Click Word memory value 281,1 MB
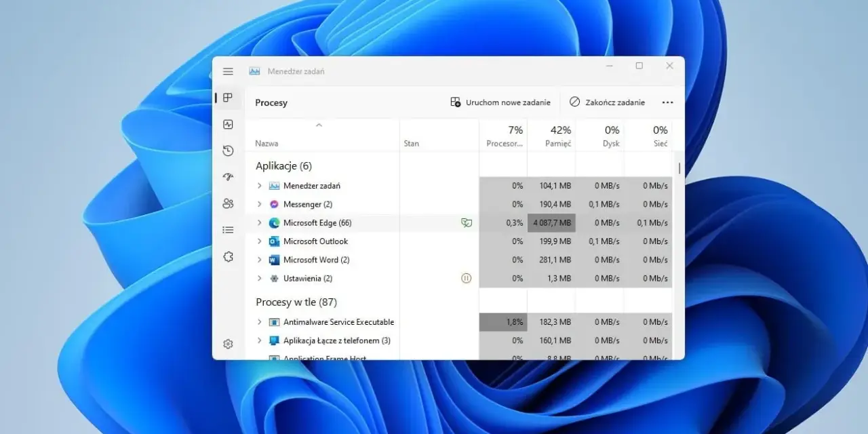 click(x=551, y=260)
